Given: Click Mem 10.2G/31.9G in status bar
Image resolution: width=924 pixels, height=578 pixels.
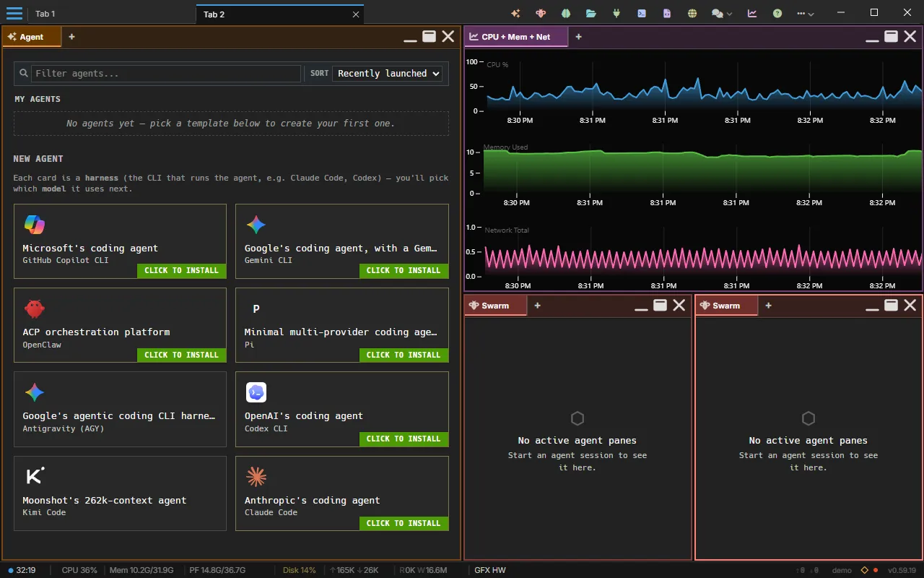Looking at the screenshot, I should (141, 570).
